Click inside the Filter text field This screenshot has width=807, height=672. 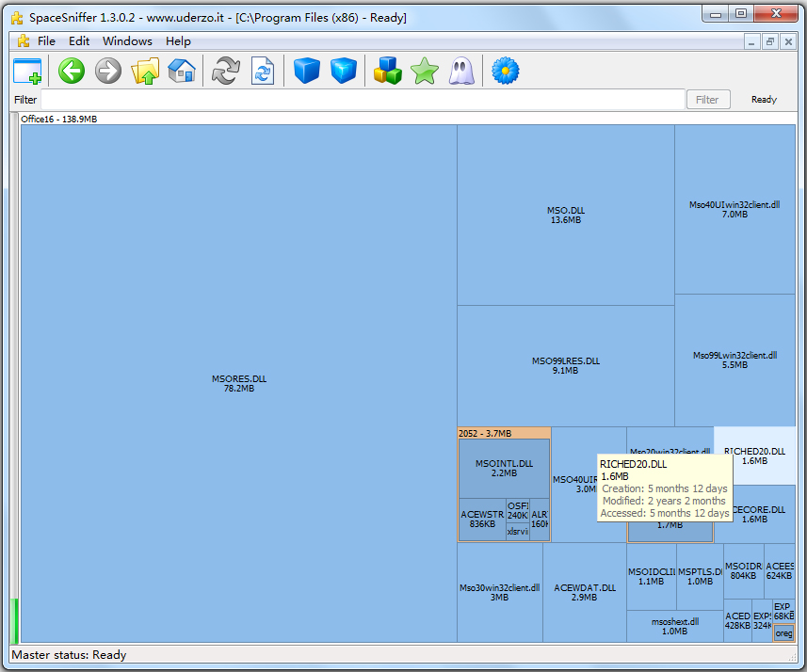point(363,100)
